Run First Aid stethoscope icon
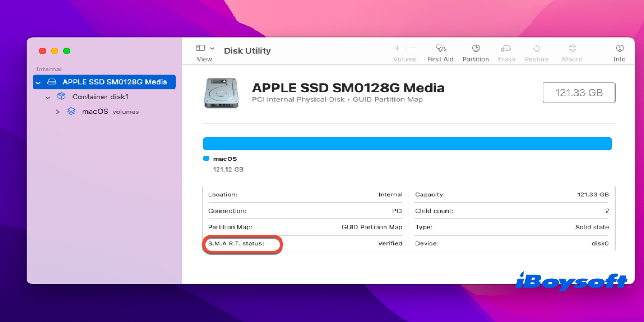 pos(441,48)
